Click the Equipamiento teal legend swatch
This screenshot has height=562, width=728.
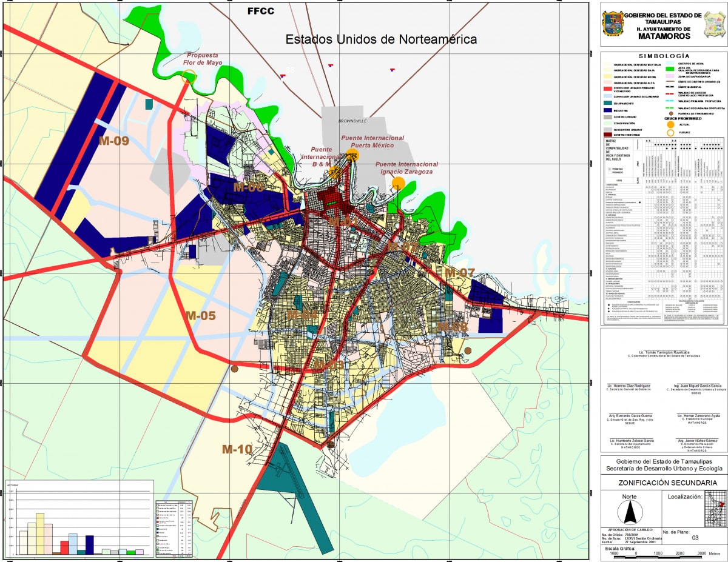tap(608, 103)
